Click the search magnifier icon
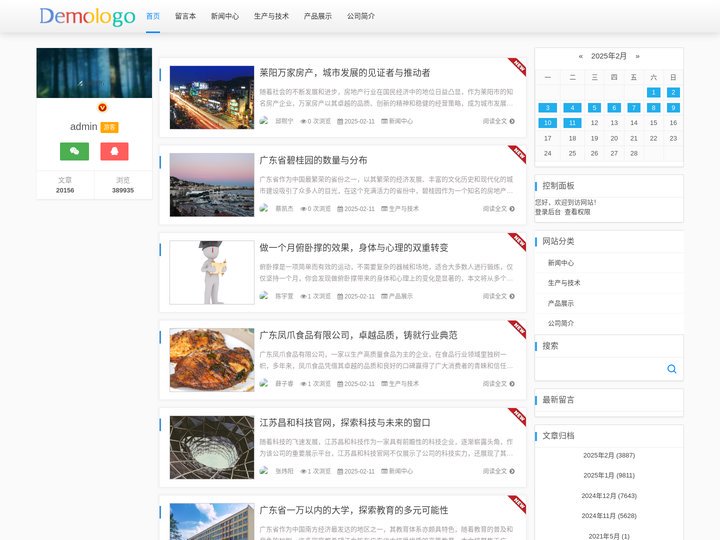Image resolution: width=720 pixels, height=540 pixels. (x=671, y=369)
